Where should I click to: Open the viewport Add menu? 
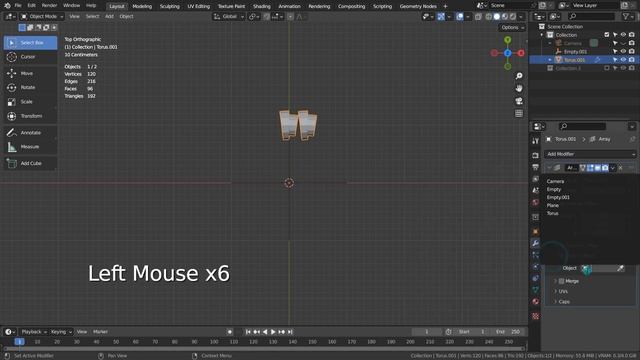pyautogui.click(x=109, y=17)
